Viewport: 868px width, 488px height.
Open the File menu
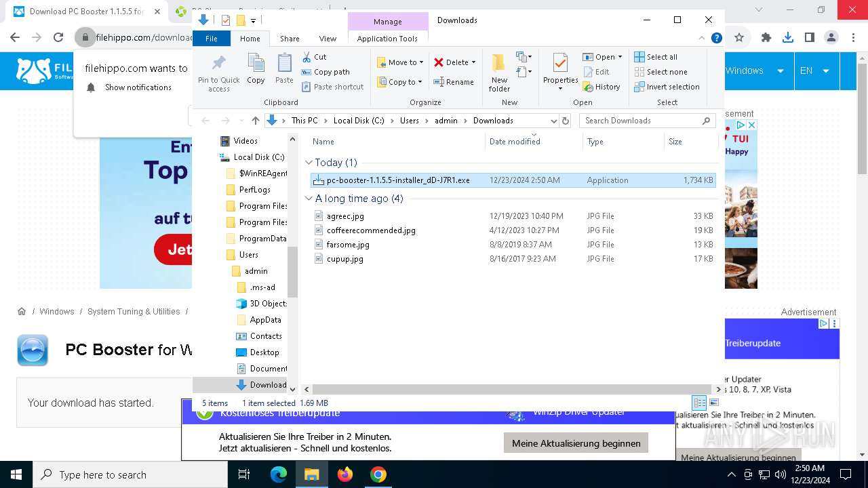coord(212,39)
